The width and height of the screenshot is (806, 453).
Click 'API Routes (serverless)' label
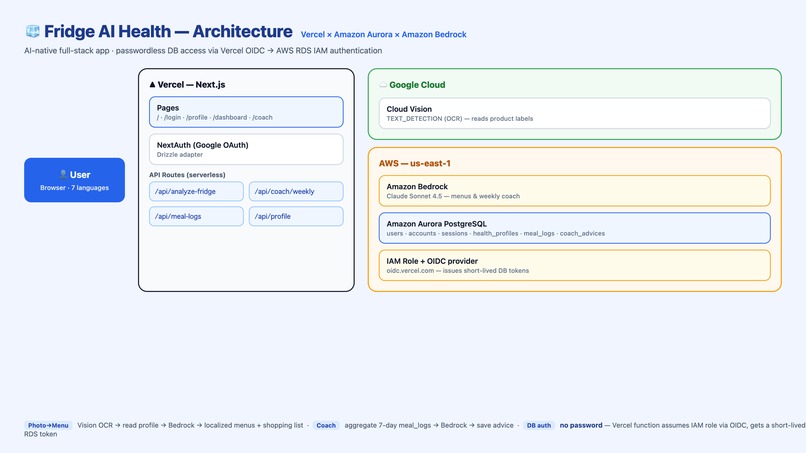pos(187,175)
